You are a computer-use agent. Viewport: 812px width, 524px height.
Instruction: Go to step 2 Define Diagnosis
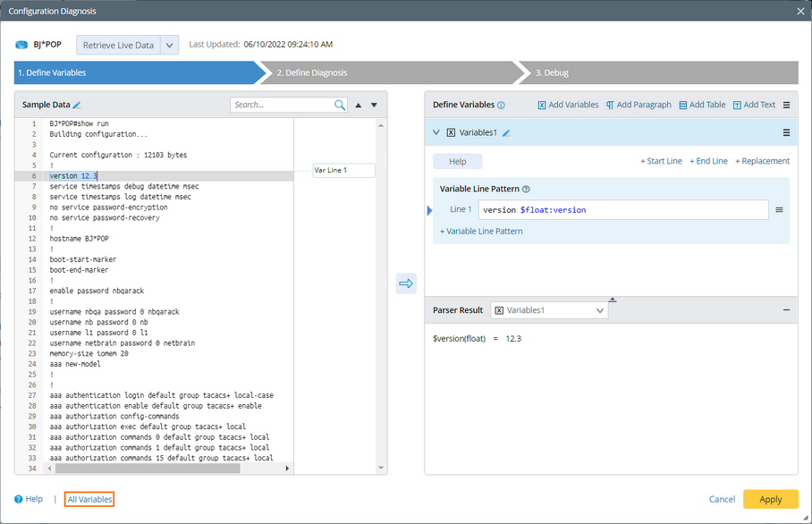tap(391, 73)
